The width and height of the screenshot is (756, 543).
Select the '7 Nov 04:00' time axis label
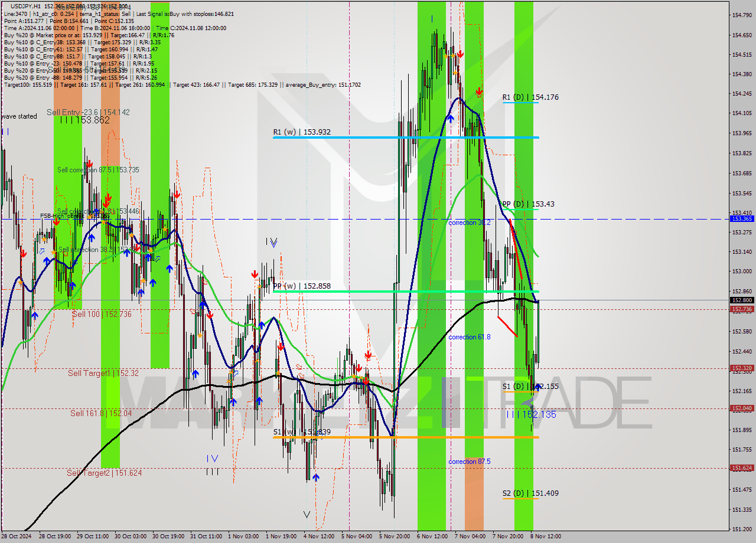click(x=470, y=537)
